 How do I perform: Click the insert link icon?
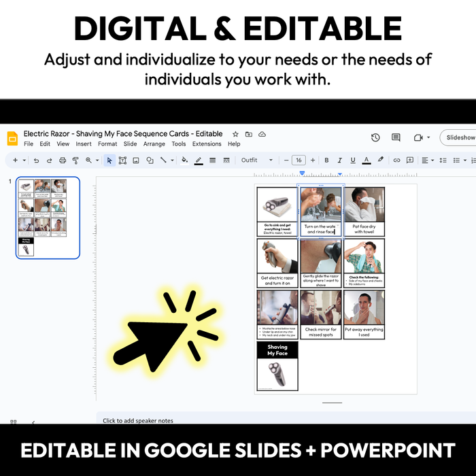coord(396,160)
